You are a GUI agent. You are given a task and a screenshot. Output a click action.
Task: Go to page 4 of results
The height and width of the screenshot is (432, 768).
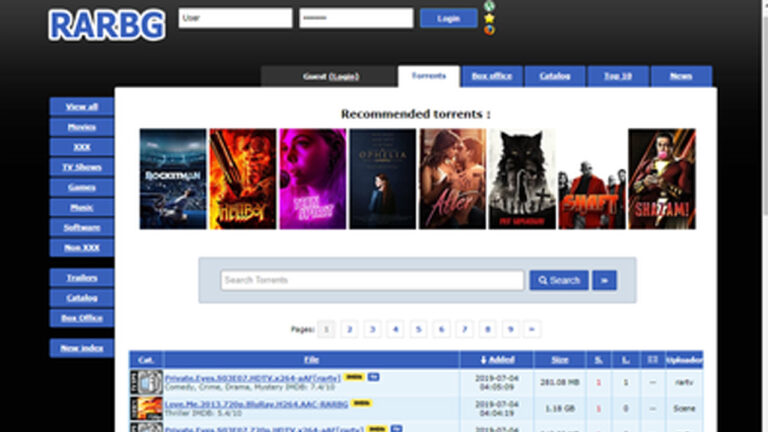tap(395, 329)
